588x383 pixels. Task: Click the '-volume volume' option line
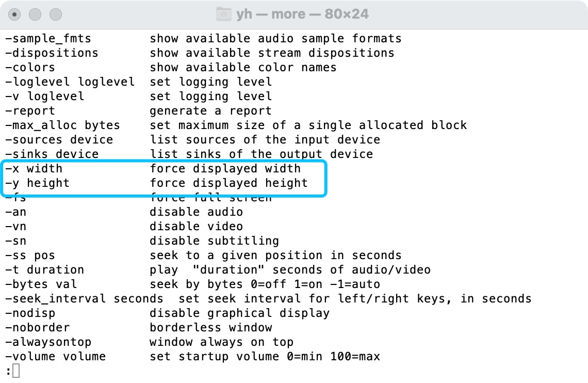[55, 357]
